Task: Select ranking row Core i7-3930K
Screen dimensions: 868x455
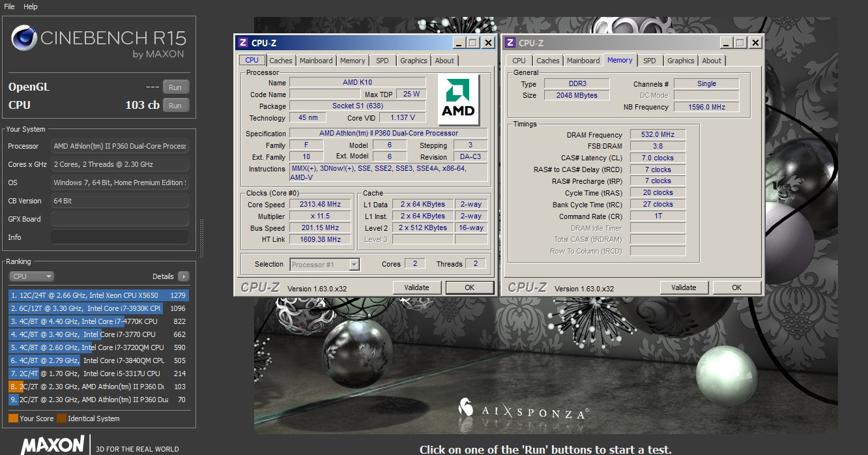Action: point(98,308)
